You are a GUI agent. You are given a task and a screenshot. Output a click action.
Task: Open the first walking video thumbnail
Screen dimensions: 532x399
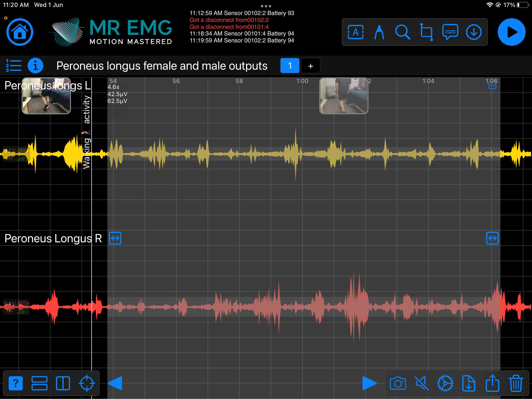point(46,96)
